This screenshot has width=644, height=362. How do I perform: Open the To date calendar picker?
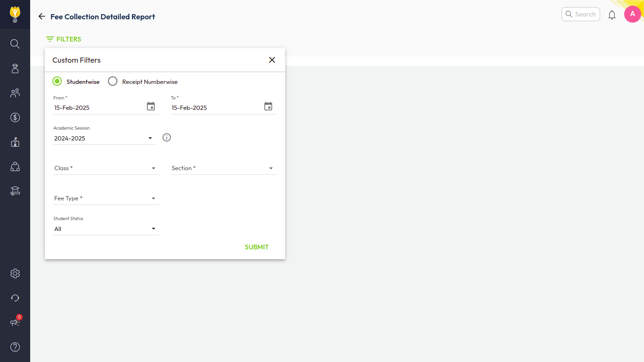[268, 107]
